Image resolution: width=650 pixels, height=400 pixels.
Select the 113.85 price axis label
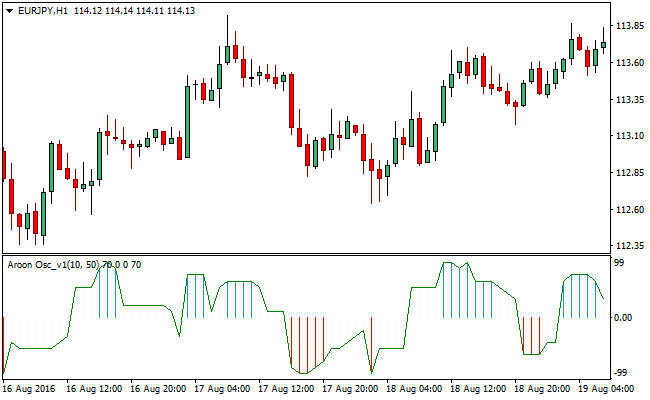(628, 26)
